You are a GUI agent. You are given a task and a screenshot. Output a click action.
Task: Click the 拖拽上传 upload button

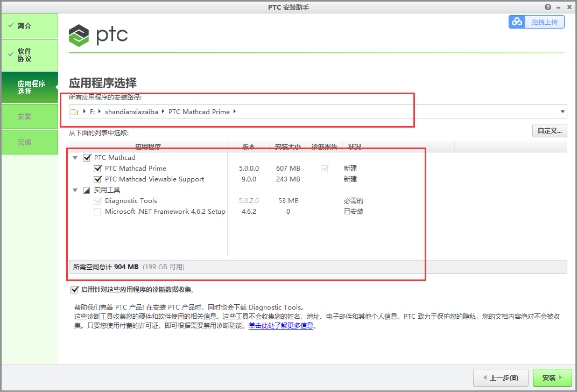(537, 22)
